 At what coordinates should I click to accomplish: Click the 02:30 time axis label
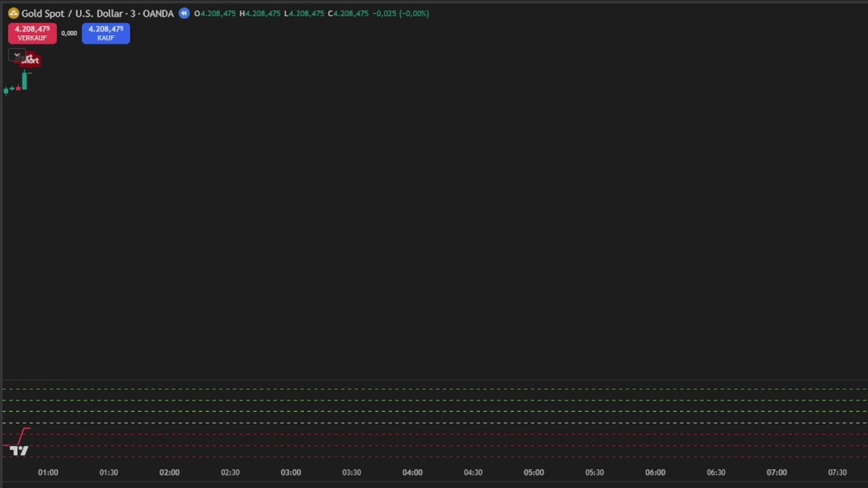[230, 472]
